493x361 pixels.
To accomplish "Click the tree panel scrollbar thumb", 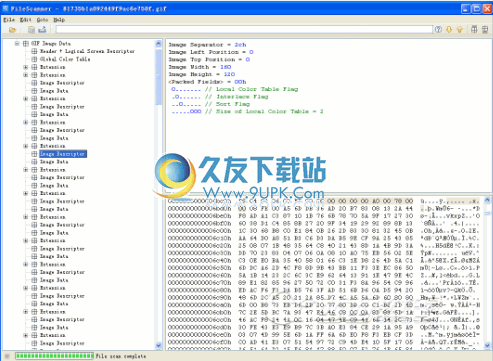I will pyautogui.click(x=158, y=77).
